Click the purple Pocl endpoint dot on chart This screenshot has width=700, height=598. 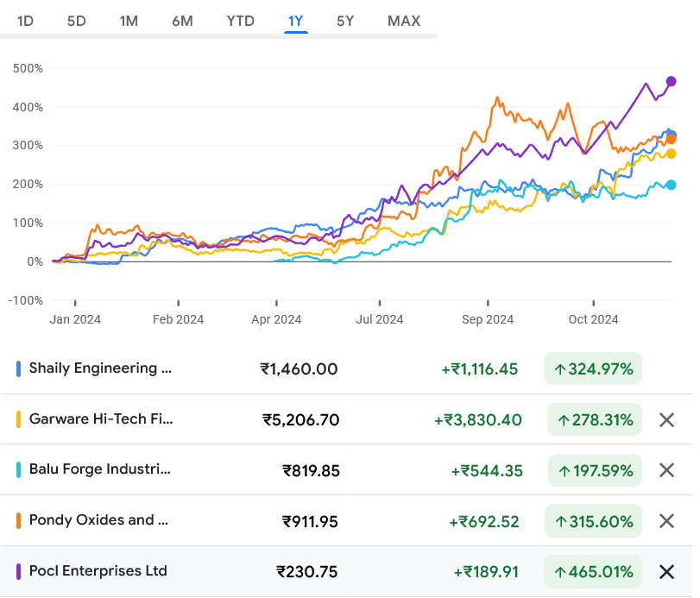[x=671, y=81]
